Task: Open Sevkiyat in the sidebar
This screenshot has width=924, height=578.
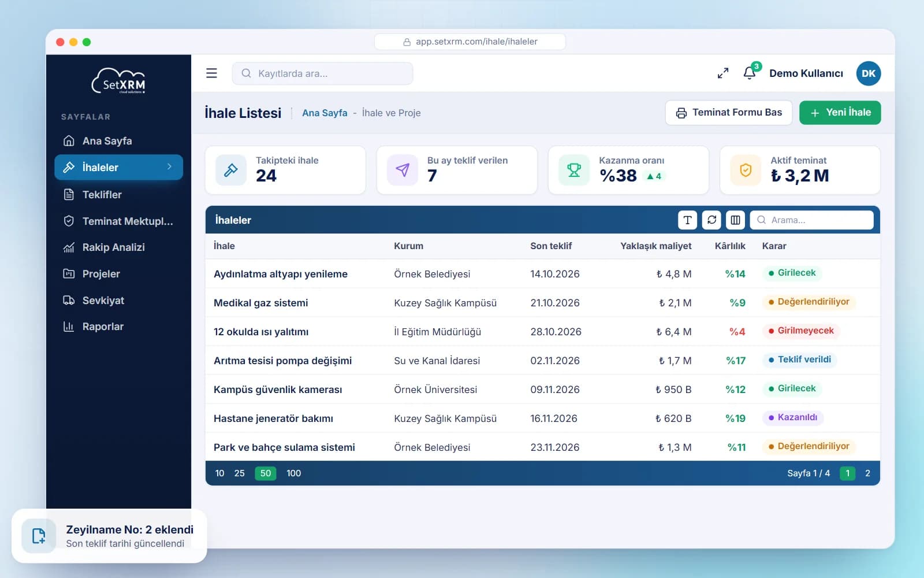Action: (x=118, y=301)
